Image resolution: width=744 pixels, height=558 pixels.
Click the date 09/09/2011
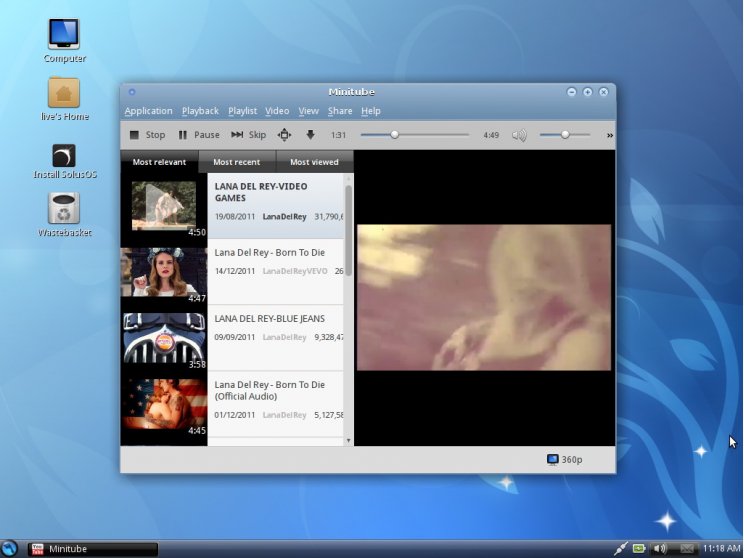tap(235, 337)
